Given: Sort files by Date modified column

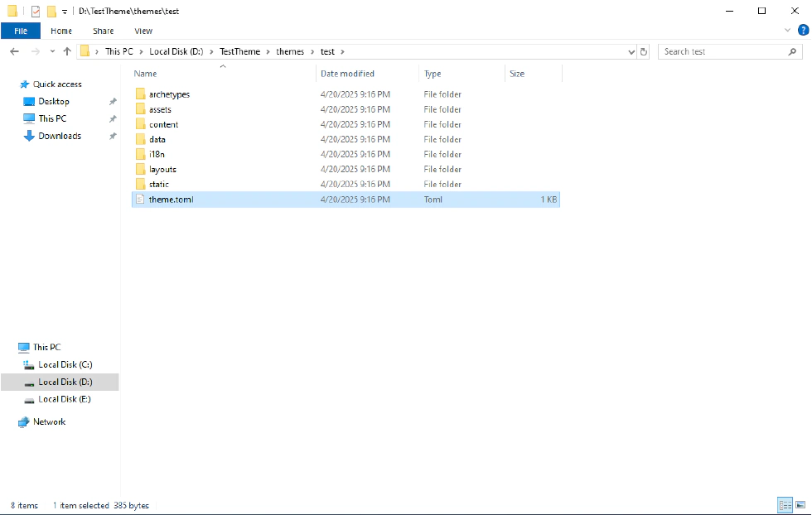Looking at the screenshot, I should pyautogui.click(x=347, y=74).
